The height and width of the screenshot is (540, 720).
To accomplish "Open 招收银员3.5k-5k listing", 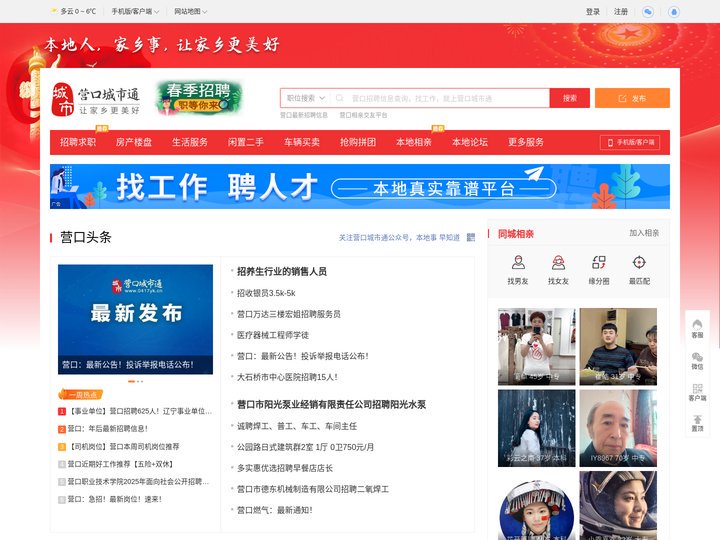I will click(x=266, y=293).
